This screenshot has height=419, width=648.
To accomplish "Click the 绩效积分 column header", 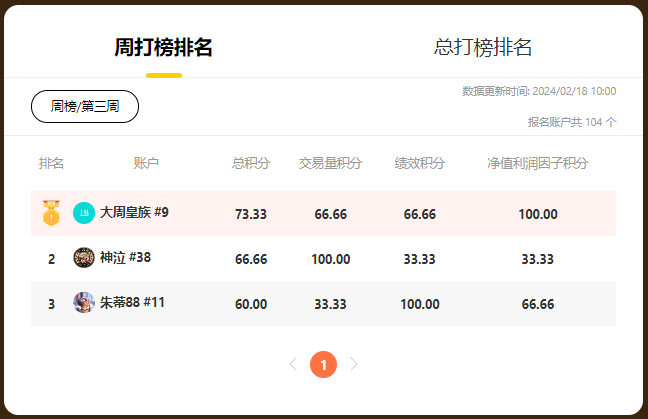I will click(420, 163).
